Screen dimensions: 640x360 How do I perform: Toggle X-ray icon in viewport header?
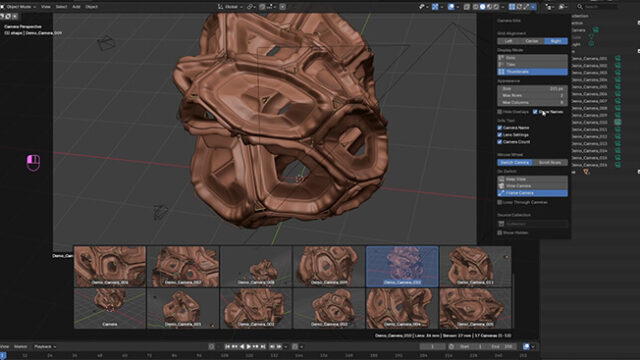pyautogui.click(x=467, y=7)
